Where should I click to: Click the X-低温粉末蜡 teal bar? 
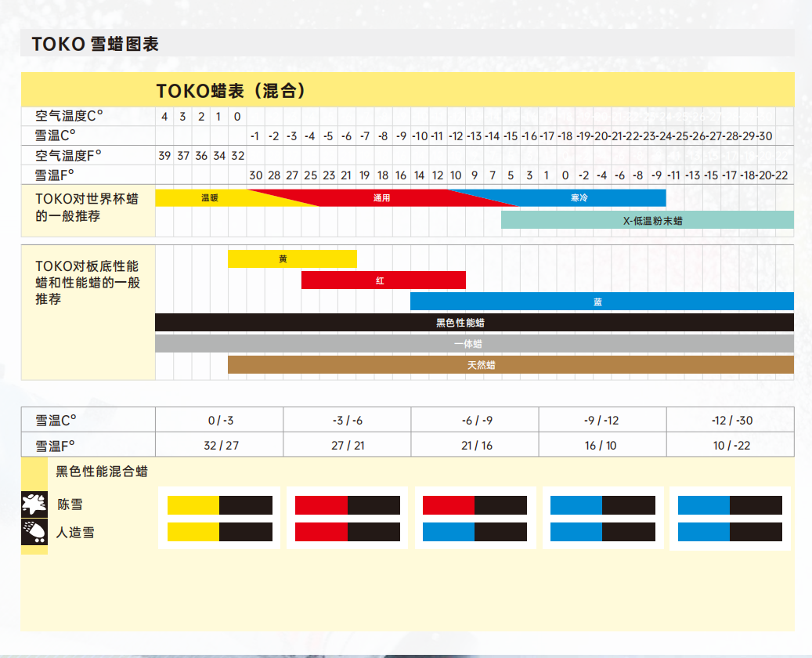[648, 220]
